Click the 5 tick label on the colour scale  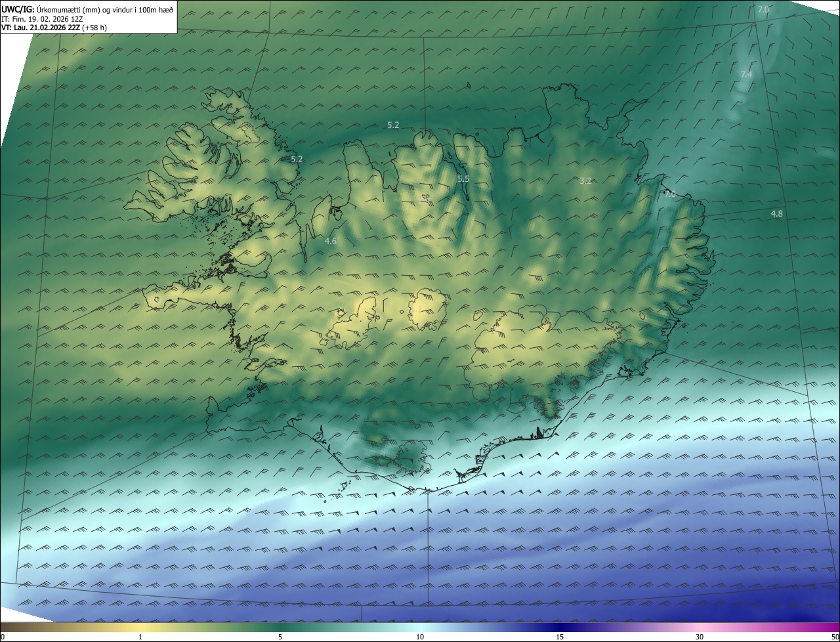click(x=280, y=637)
